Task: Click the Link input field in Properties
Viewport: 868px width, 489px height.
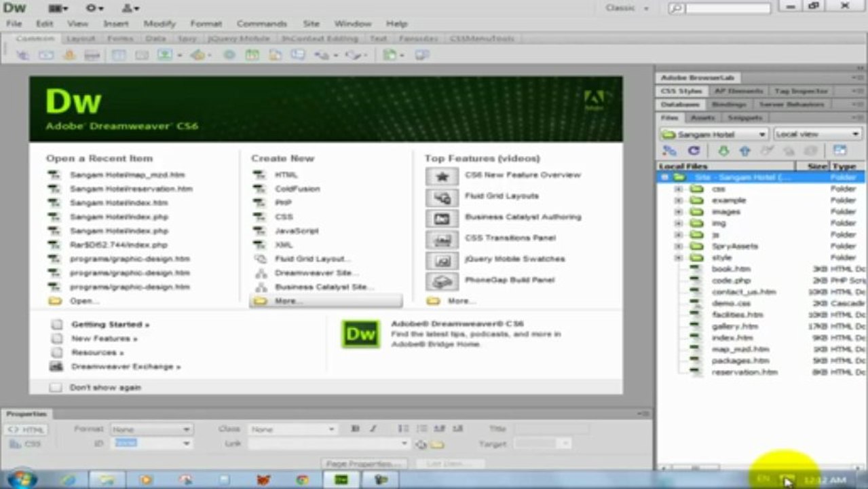Action: [328, 444]
